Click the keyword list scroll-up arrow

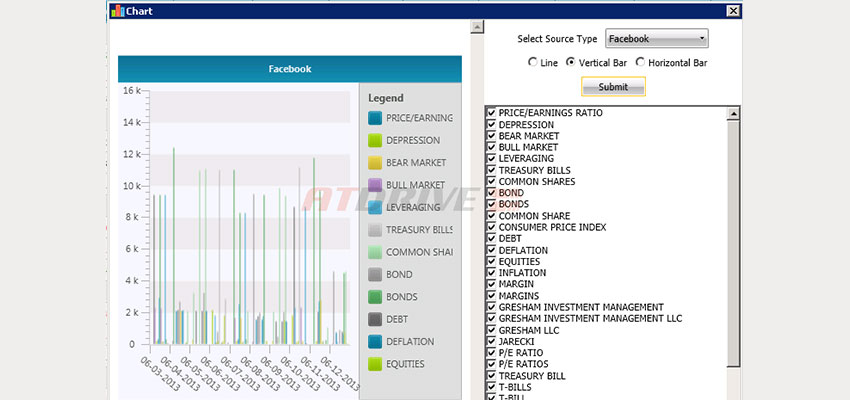(733, 113)
